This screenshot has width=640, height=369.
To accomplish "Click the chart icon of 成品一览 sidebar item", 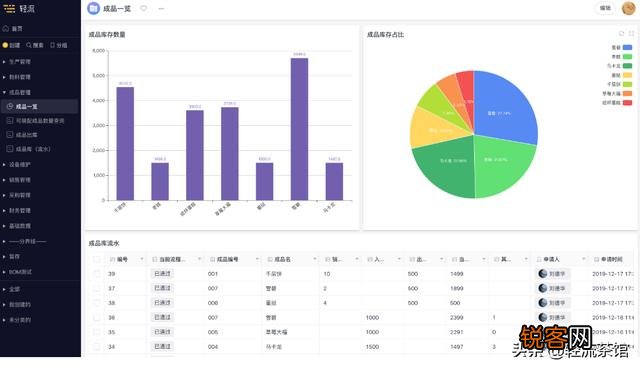I will point(10,107).
